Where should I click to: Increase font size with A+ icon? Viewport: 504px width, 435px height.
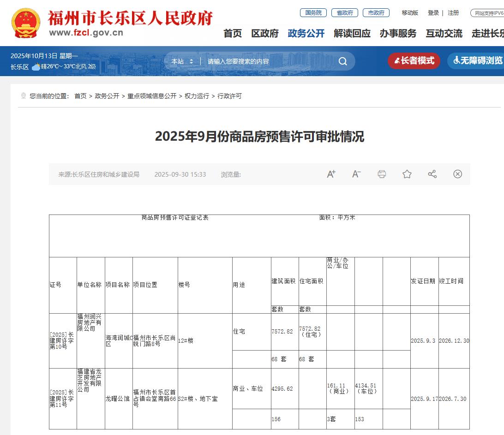point(331,174)
